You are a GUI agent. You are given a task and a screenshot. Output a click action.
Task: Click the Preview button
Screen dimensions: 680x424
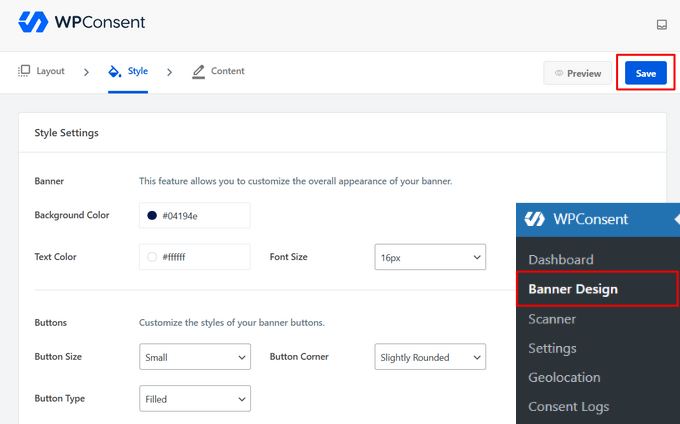[x=578, y=73]
